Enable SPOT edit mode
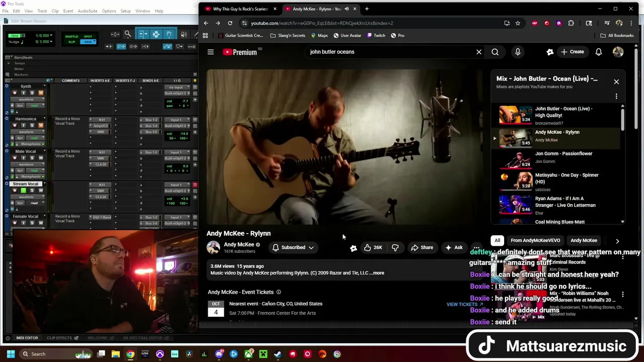The height and width of the screenshot is (362, 644). pos(88,37)
